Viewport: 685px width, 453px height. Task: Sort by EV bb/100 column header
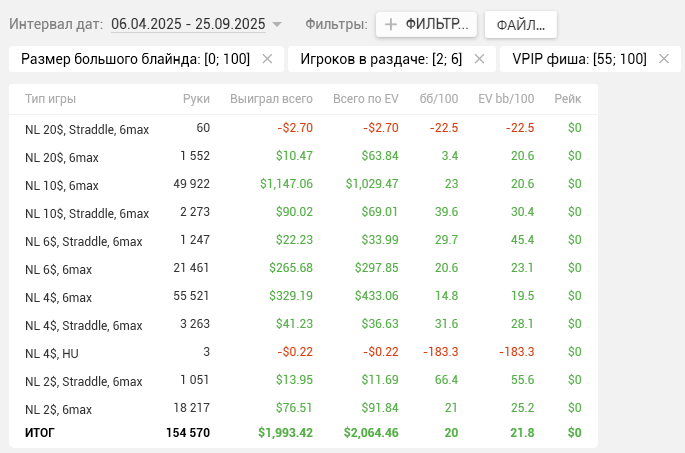click(506, 99)
